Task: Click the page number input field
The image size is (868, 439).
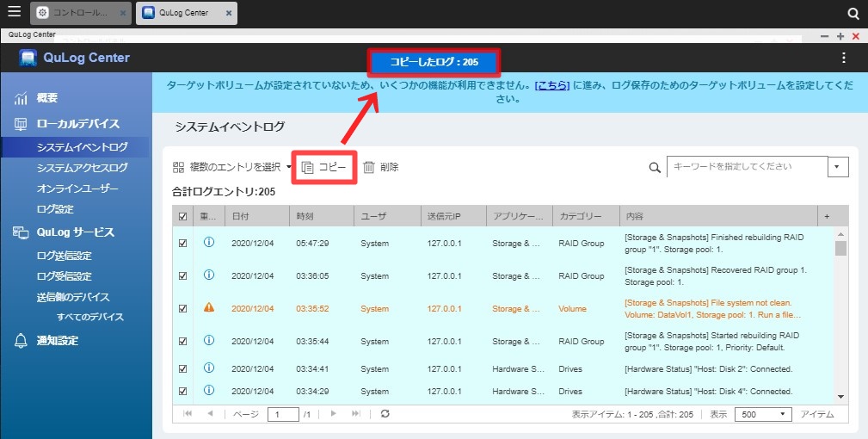Action: point(283,414)
